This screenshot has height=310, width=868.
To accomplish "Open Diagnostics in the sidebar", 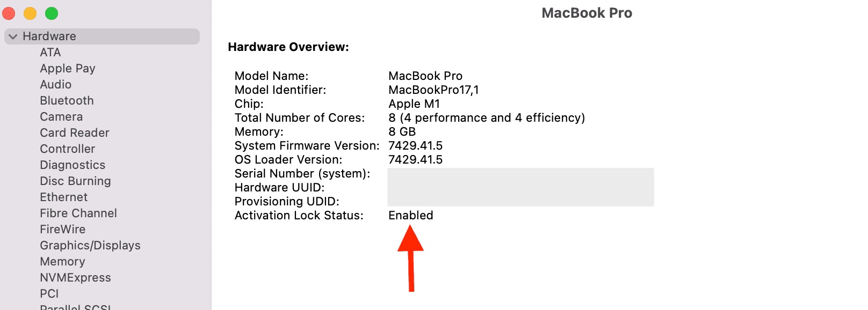I will (x=73, y=165).
